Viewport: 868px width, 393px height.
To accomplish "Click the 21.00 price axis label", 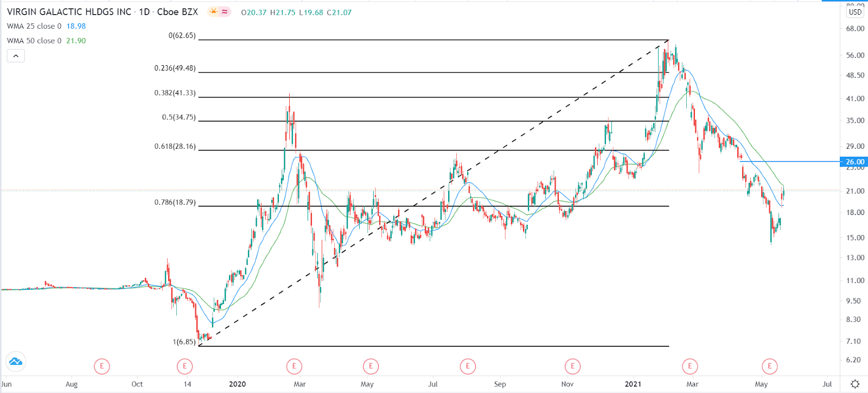I will click(855, 191).
